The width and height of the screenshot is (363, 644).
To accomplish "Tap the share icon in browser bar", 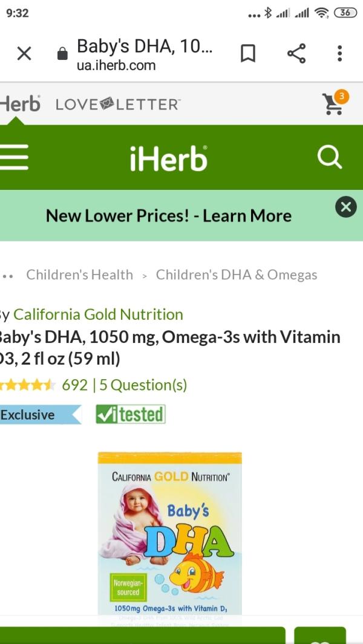I will 296,53.
